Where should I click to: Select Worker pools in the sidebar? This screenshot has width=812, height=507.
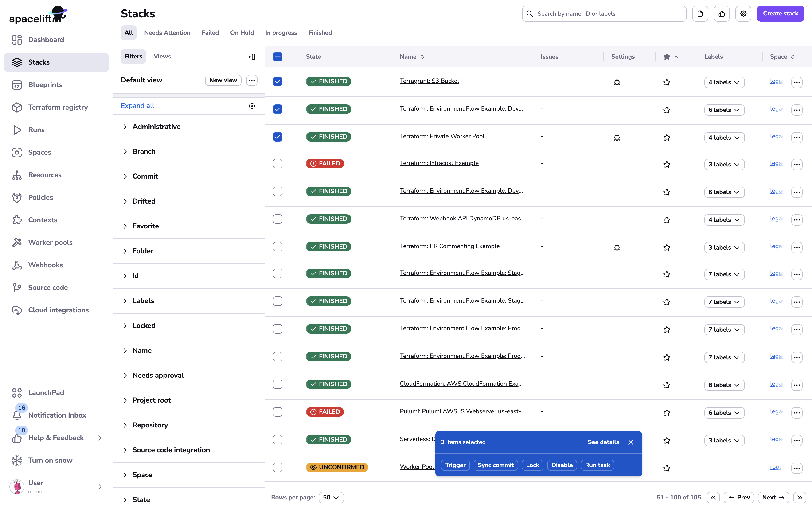coord(50,242)
